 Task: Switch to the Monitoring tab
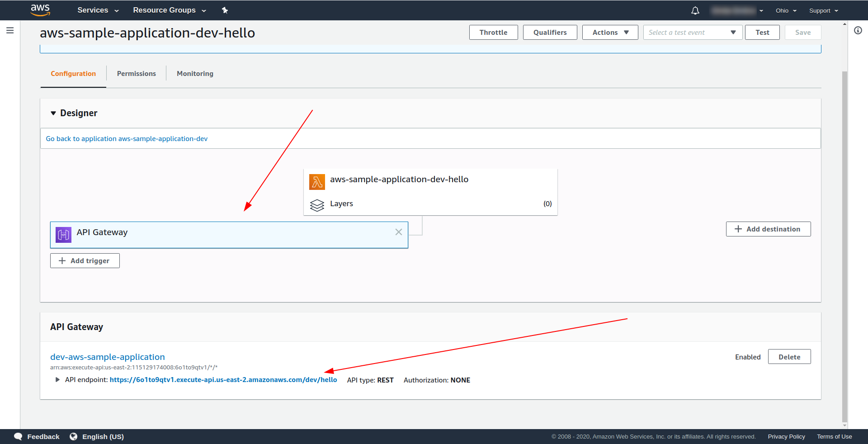tap(195, 74)
